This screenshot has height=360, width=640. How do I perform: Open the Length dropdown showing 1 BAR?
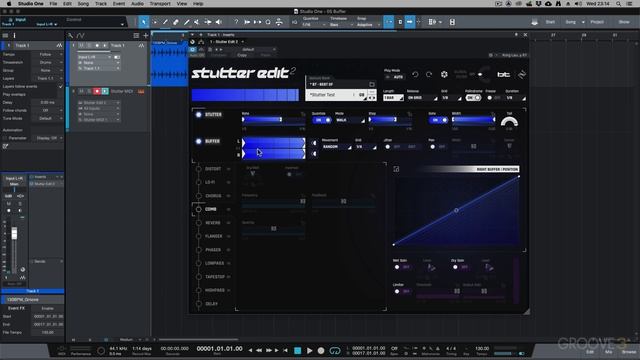393,98
